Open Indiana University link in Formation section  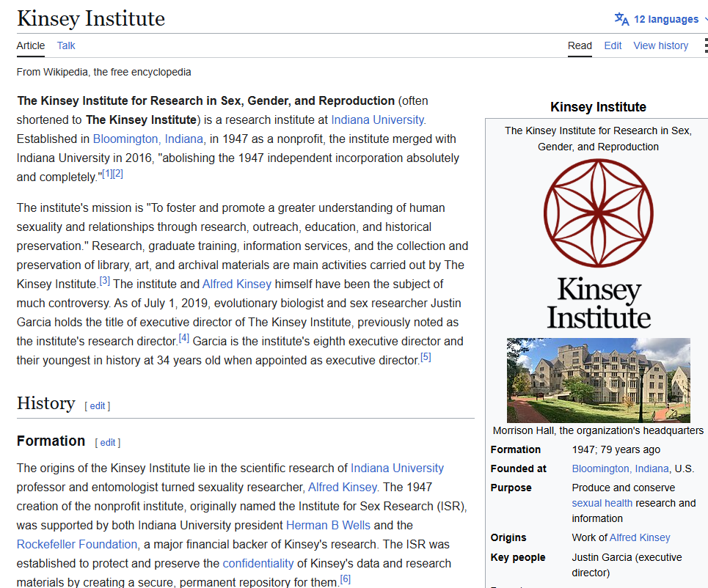pyautogui.click(x=397, y=468)
